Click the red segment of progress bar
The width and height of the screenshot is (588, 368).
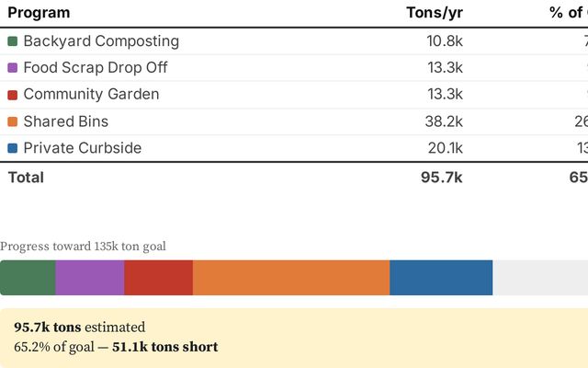[x=158, y=278]
